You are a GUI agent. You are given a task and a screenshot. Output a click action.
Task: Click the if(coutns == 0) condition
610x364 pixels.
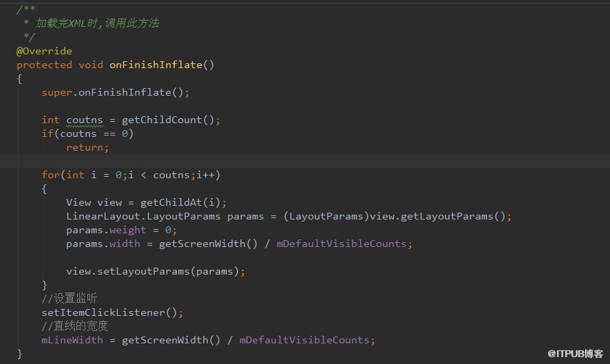point(87,133)
